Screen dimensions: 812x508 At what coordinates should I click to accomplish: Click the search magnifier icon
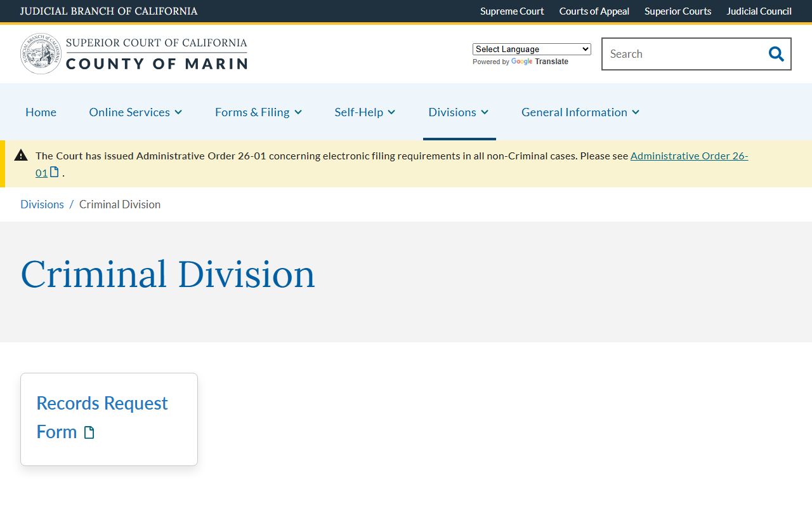[x=776, y=54]
